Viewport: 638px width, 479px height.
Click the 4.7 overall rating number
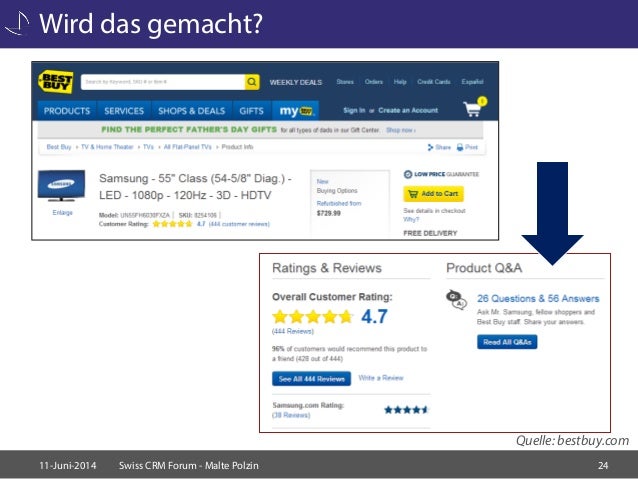point(374,317)
